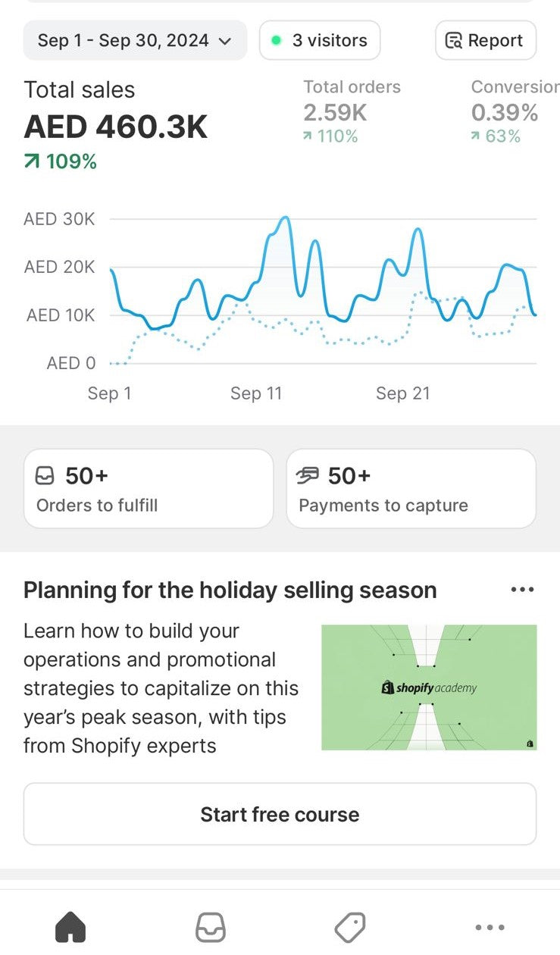Image resolution: width=560 pixels, height=955 pixels.
Task: Click the date range chevron arrow
Action: click(224, 41)
